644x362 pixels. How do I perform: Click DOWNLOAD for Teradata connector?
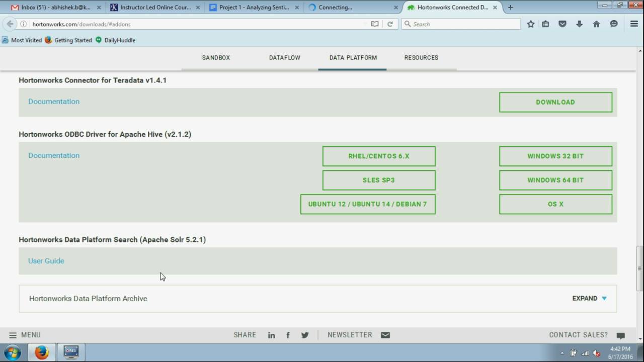click(x=555, y=102)
